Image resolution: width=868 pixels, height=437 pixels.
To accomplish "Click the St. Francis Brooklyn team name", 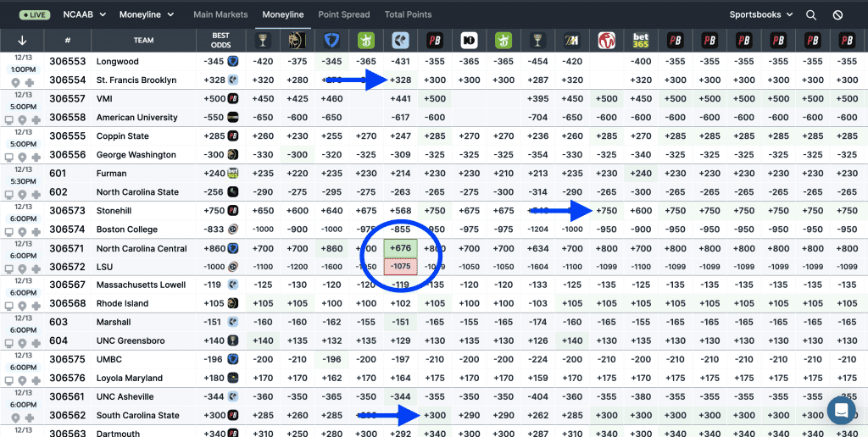I will click(136, 80).
